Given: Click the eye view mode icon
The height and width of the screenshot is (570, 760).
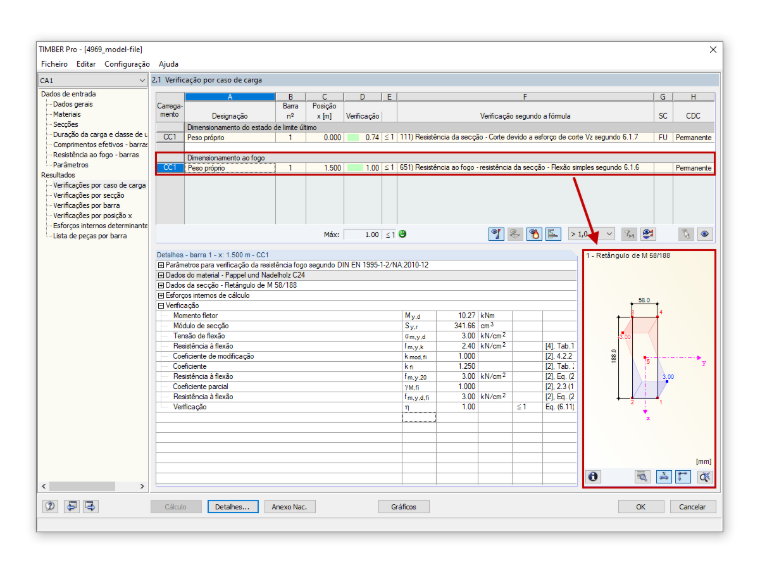Looking at the screenshot, I should click(705, 234).
